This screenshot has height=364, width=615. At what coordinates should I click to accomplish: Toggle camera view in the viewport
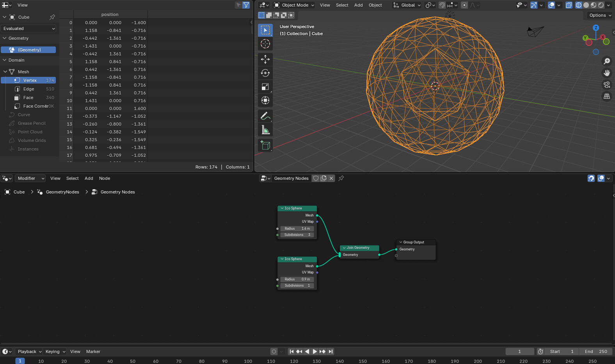point(607,85)
